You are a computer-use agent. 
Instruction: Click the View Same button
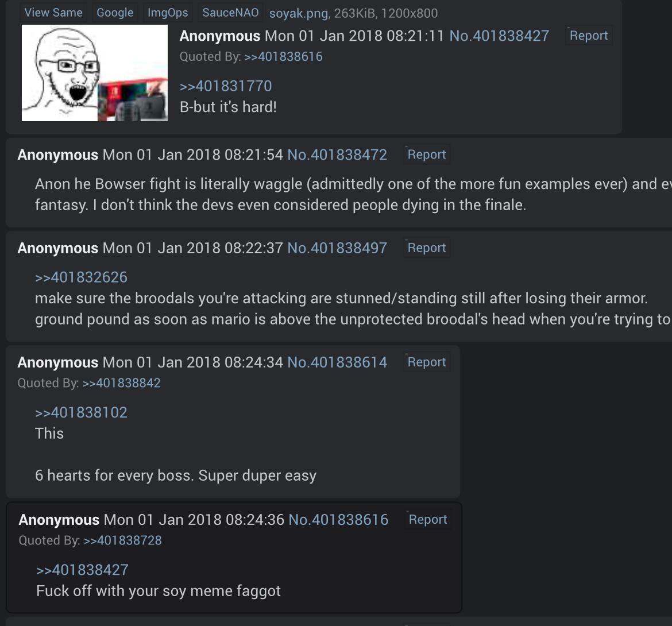[53, 13]
